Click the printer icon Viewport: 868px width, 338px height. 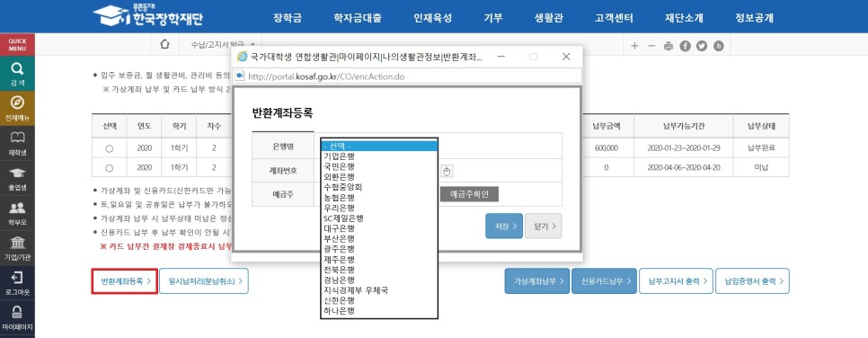(x=669, y=46)
